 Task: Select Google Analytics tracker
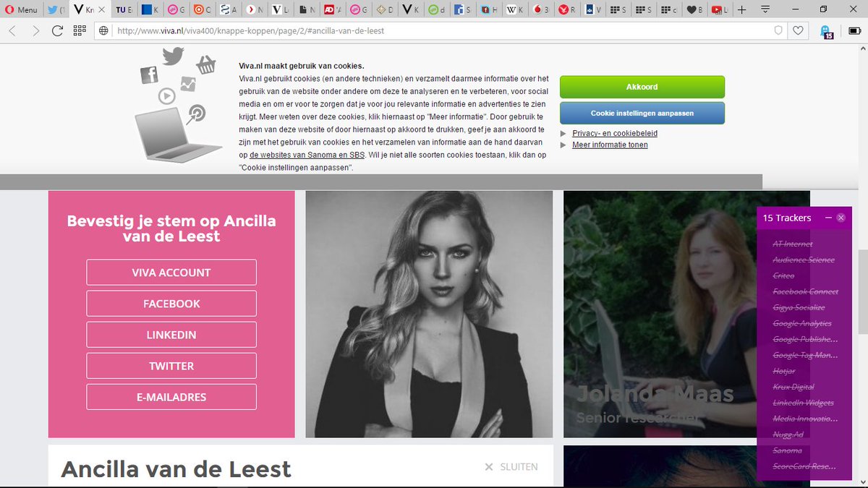(x=802, y=324)
